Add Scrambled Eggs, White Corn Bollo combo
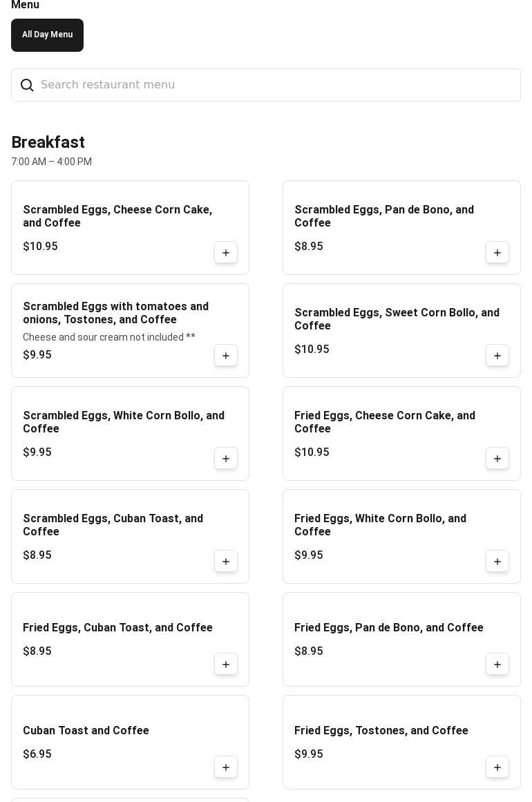532x802 pixels. coord(226,459)
